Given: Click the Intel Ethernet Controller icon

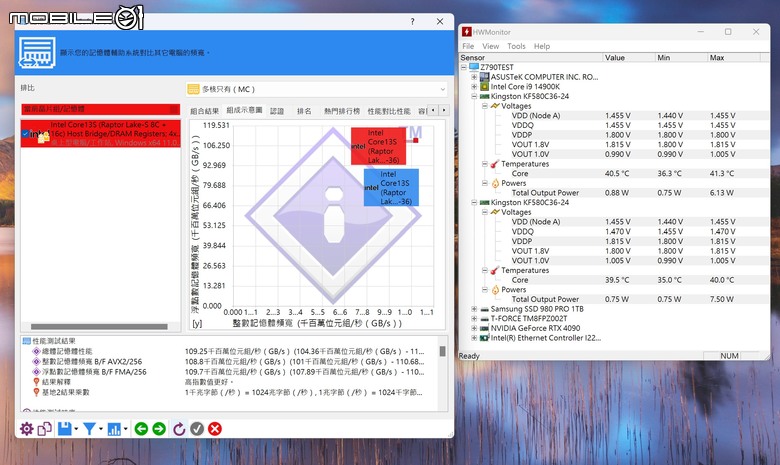Looking at the screenshot, I should click(x=485, y=338).
